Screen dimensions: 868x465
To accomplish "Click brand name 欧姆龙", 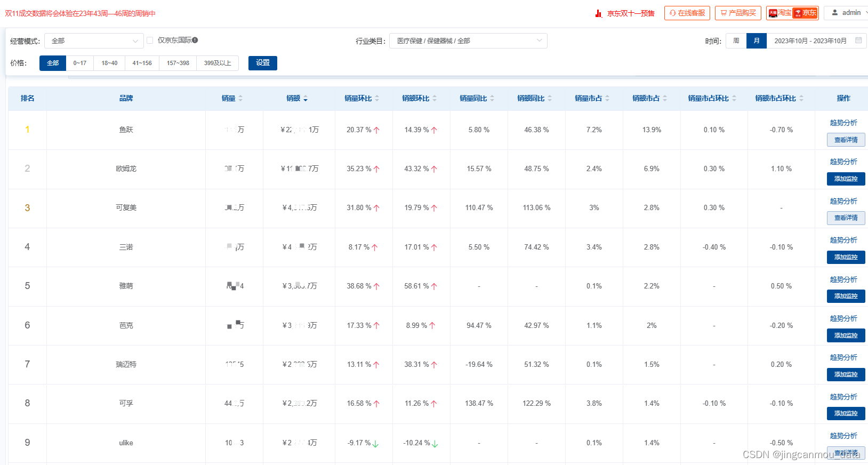I will [126, 169].
